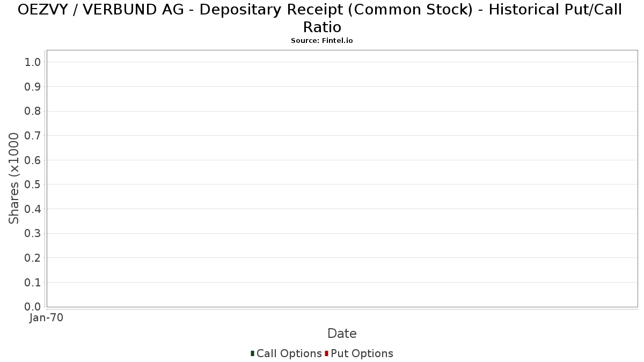This screenshot has height=362, width=644.
Task: Click the green Call Options legend swatch
Action: (252, 353)
